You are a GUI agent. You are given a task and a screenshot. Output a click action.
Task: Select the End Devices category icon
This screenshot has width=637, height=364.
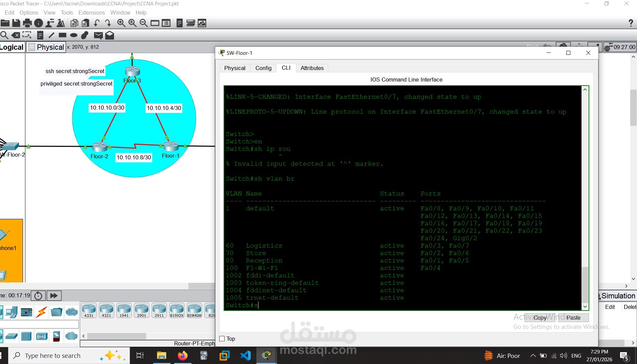[12, 312]
